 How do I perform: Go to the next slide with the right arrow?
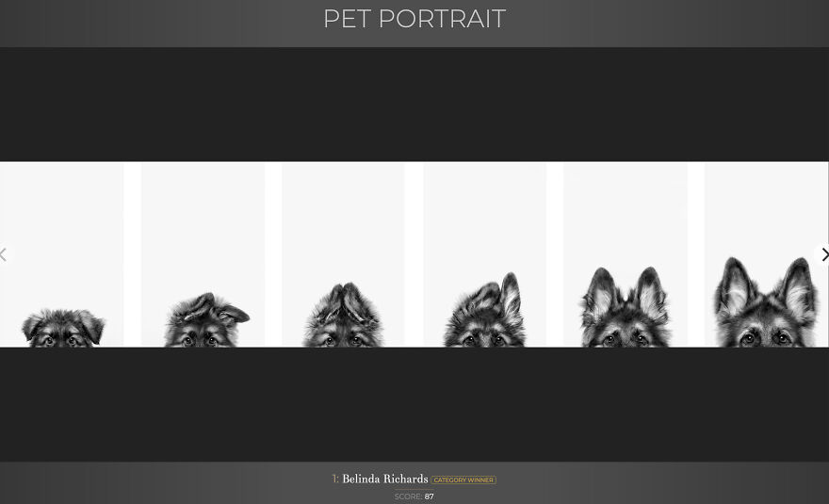[823, 254]
